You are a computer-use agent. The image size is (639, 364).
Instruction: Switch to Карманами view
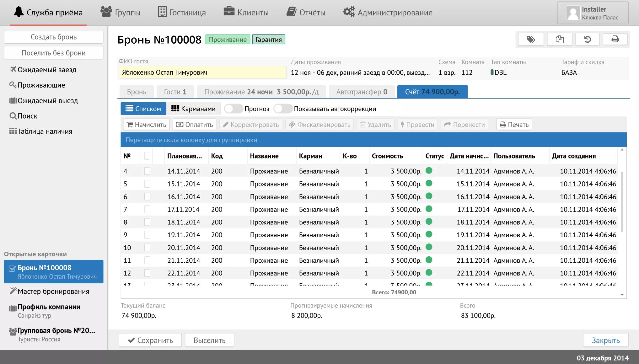point(193,109)
